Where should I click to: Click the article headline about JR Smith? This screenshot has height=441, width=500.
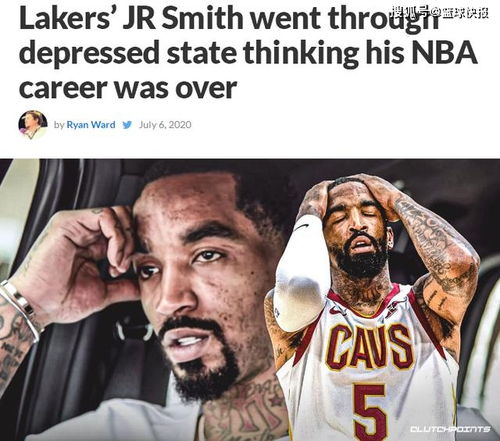[x=248, y=52]
